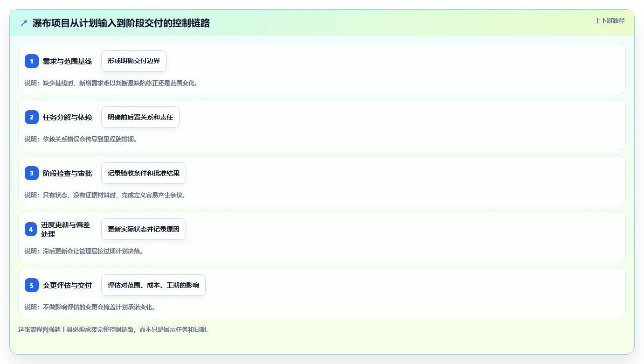The image size is (644, 364).
Task: Click the step number 5 badge
Action: point(32,285)
